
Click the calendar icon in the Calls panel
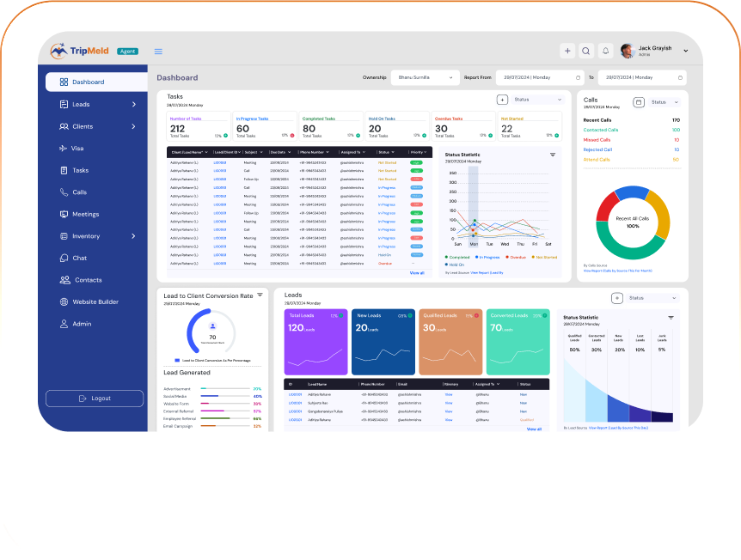pos(638,102)
